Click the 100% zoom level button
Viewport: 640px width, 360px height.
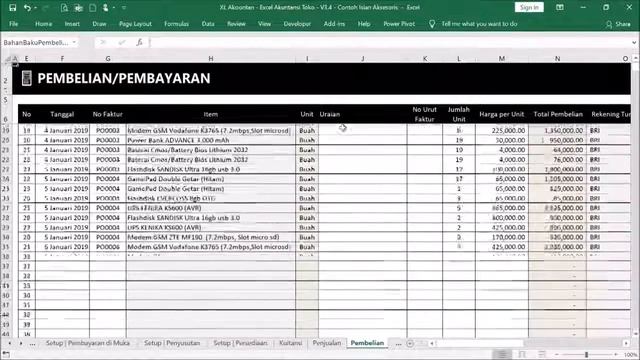click(631, 354)
